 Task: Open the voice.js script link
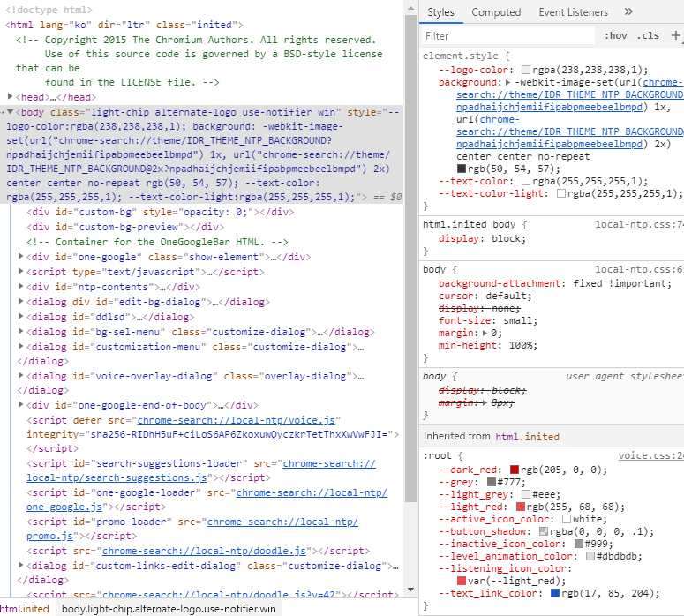(x=236, y=420)
